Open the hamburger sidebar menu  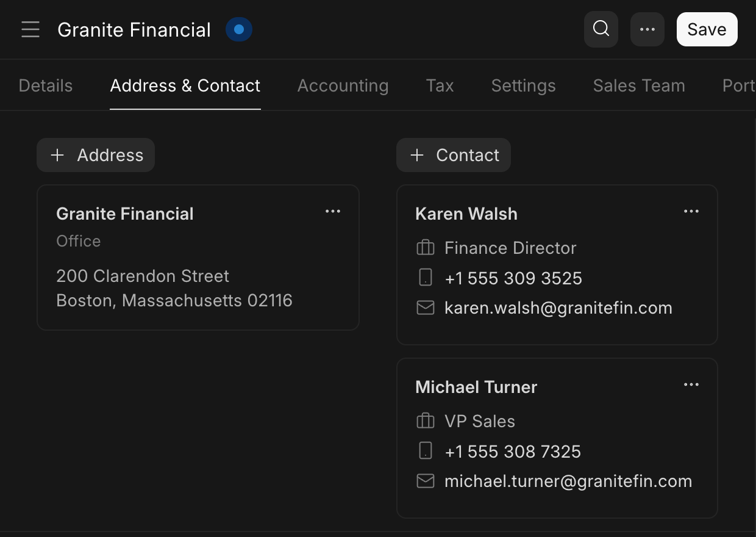[30, 29]
